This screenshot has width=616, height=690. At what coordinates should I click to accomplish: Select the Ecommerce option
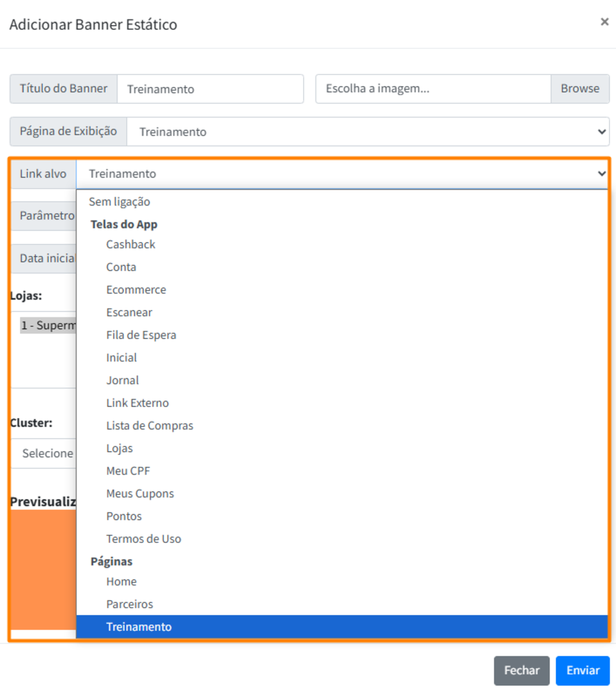(136, 290)
